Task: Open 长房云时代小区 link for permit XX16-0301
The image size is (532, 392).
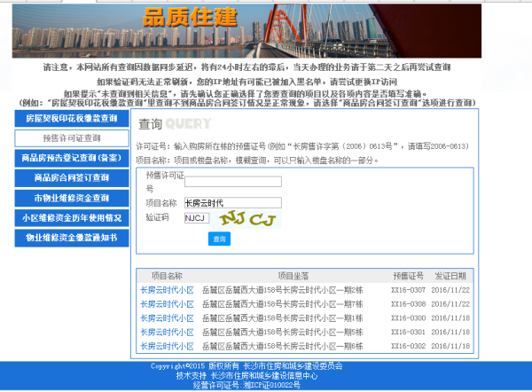Action: (167, 333)
